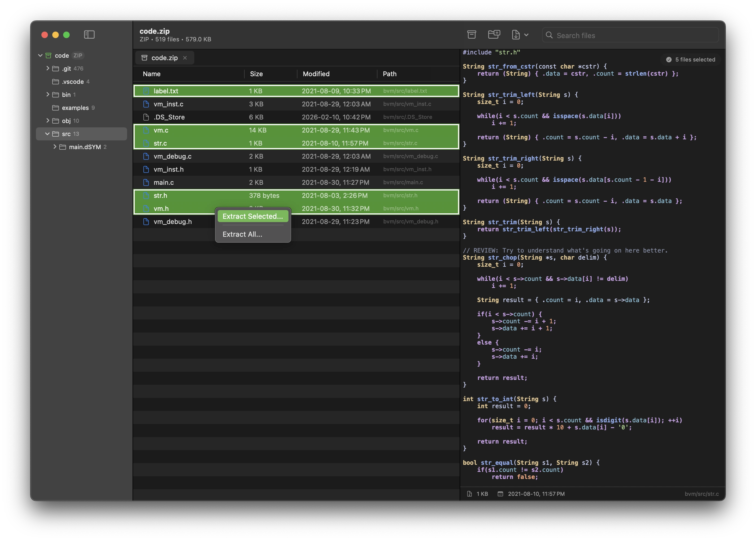
Task: Select the vm.c file row
Action: tap(296, 130)
